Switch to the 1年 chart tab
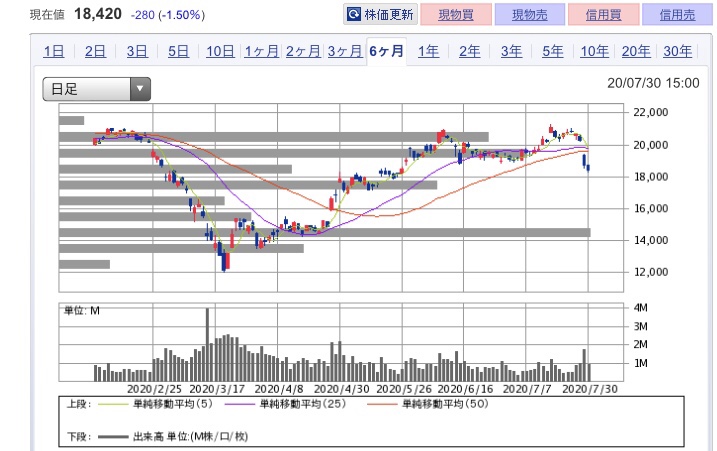The height and width of the screenshot is (451, 717). [x=428, y=51]
